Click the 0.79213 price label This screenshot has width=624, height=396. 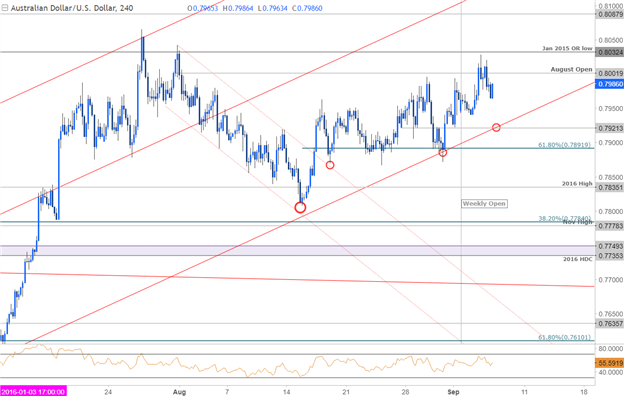(610, 128)
